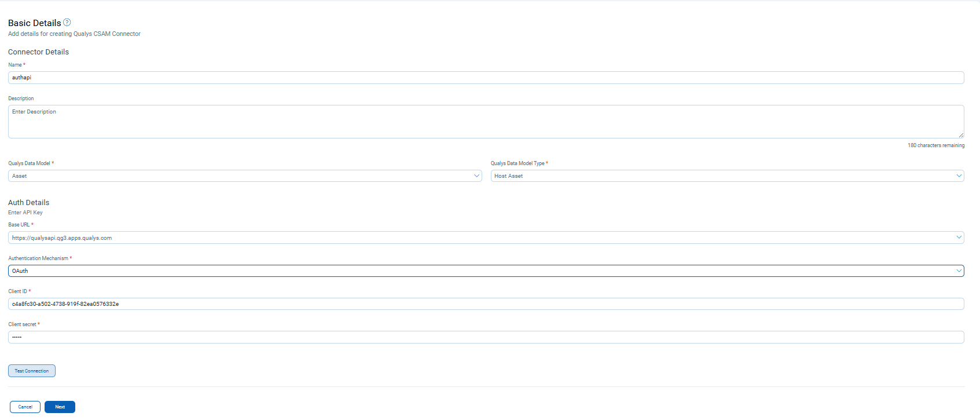Expand the Base URL dropdown

coord(486,238)
